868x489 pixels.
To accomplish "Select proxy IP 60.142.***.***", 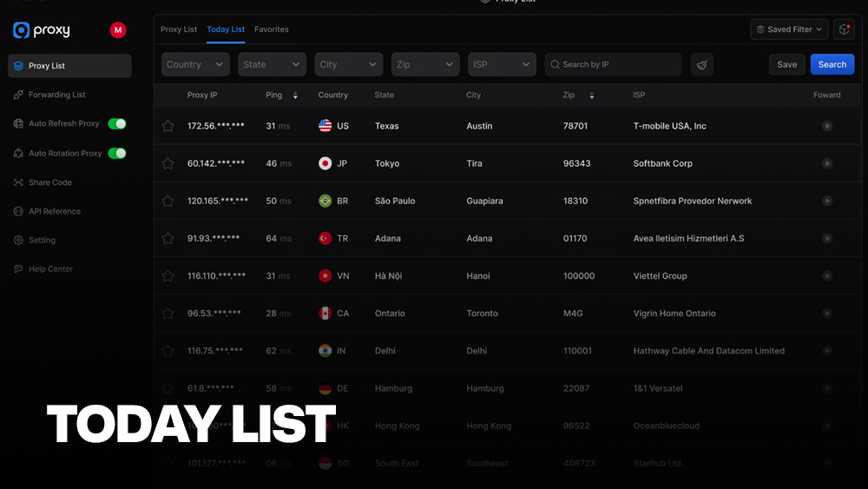I will pyautogui.click(x=216, y=163).
